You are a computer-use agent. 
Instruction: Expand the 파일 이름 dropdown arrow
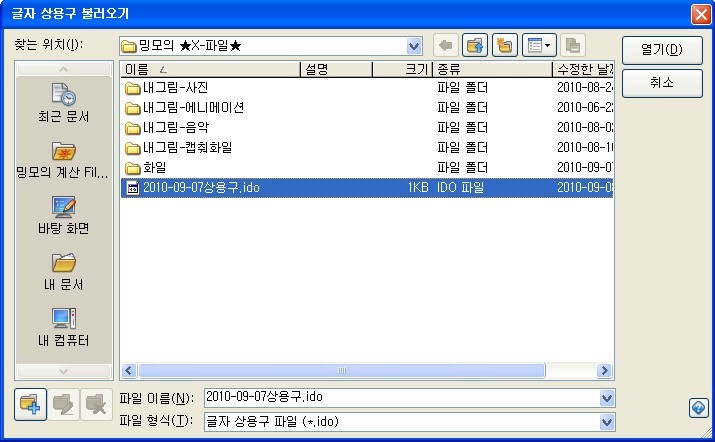(x=606, y=397)
